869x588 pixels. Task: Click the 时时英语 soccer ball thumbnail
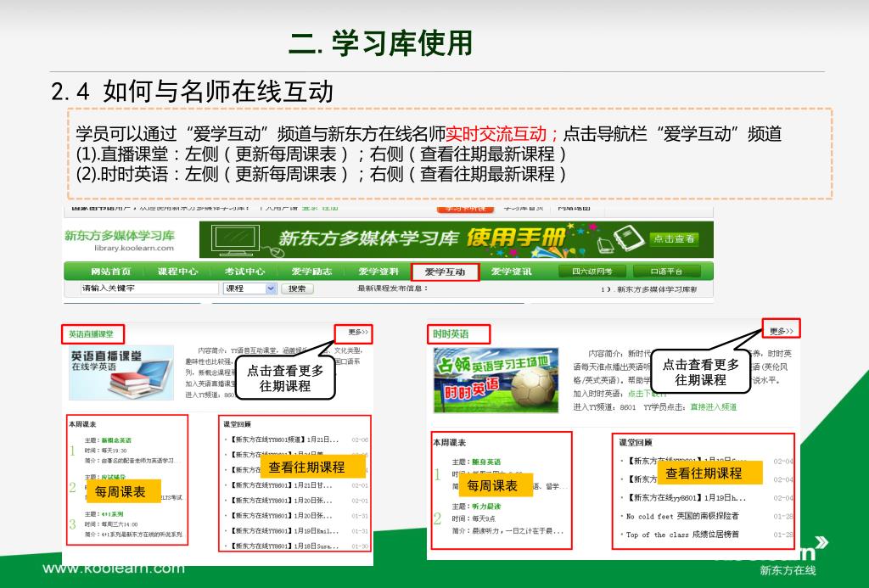[496, 380]
